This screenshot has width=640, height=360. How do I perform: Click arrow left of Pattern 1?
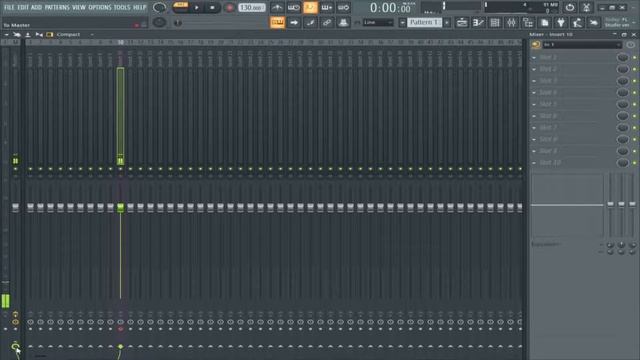pyautogui.click(x=402, y=22)
